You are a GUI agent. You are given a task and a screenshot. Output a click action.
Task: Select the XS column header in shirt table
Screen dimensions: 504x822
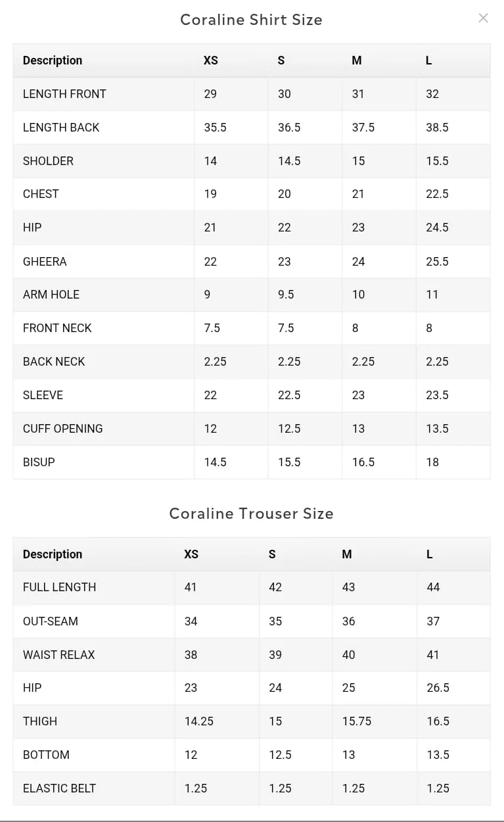pyautogui.click(x=210, y=60)
